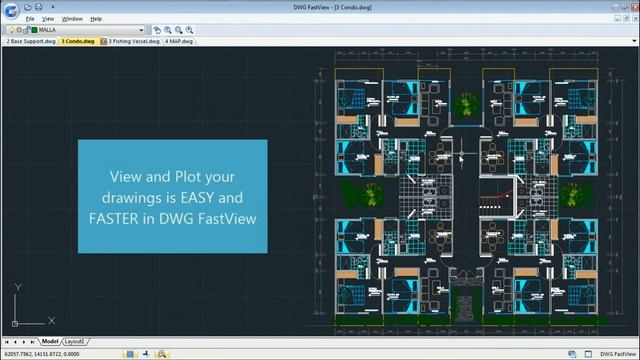Image resolution: width=640 pixels, height=360 pixels.
Task: Open the document tabs list dropdown arrow
Action: click(634, 41)
